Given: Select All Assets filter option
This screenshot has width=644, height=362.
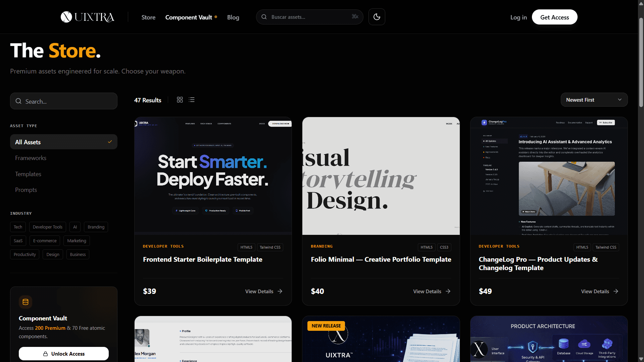Looking at the screenshot, I should pos(64,142).
